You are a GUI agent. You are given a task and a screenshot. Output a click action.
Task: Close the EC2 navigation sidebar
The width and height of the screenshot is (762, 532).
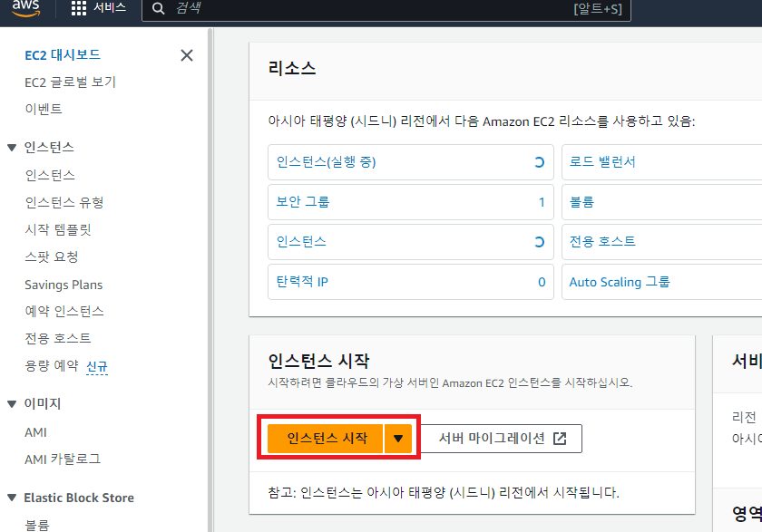(x=187, y=55)
